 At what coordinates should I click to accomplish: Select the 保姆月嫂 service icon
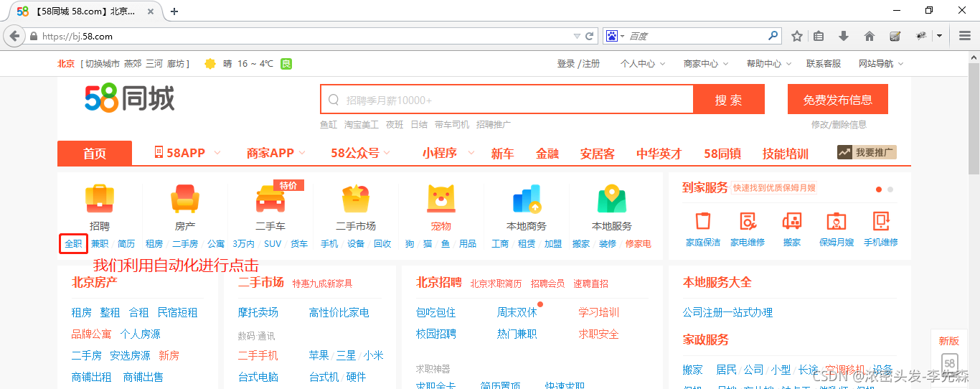837,221
